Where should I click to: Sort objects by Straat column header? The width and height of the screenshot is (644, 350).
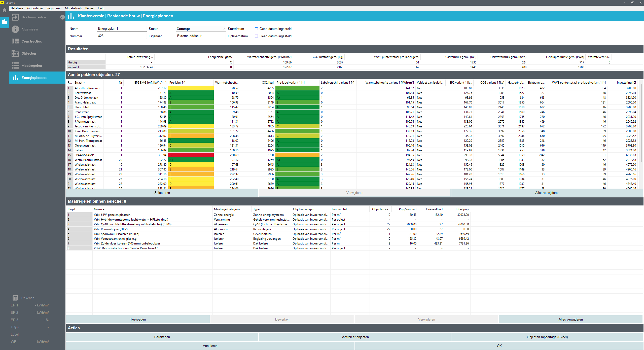pyautogui.click(x=80, y=83)
